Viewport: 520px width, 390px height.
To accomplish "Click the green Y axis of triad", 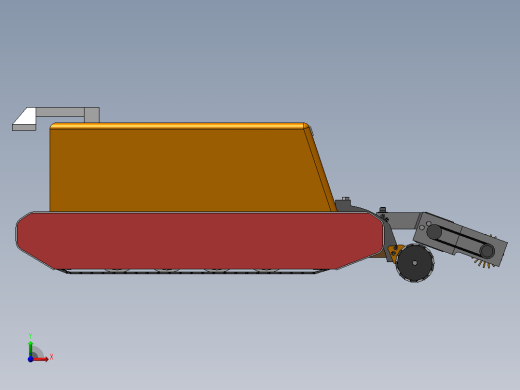I will 30,349.
